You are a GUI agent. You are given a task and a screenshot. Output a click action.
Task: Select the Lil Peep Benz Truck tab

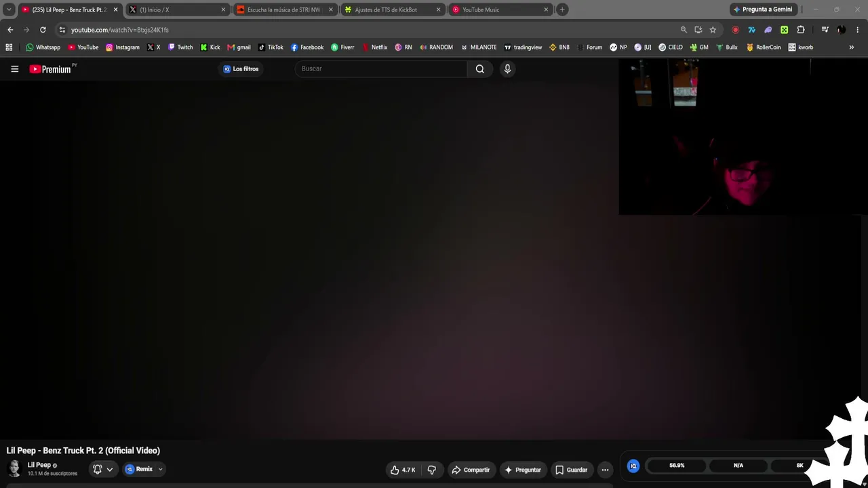70,9
